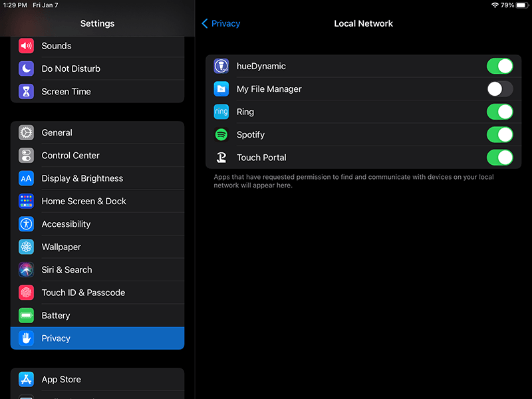Image resolution: width=532 pixels, height=399 pixels.
Task: Turn off Ring local network toggle
Action: click(x=500, y=112)
